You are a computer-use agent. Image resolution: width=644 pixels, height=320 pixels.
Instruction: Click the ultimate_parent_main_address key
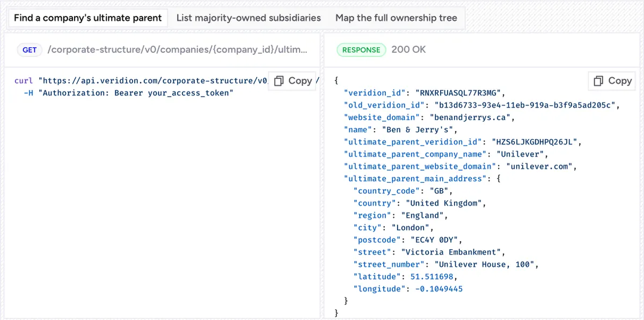[415, 179]
